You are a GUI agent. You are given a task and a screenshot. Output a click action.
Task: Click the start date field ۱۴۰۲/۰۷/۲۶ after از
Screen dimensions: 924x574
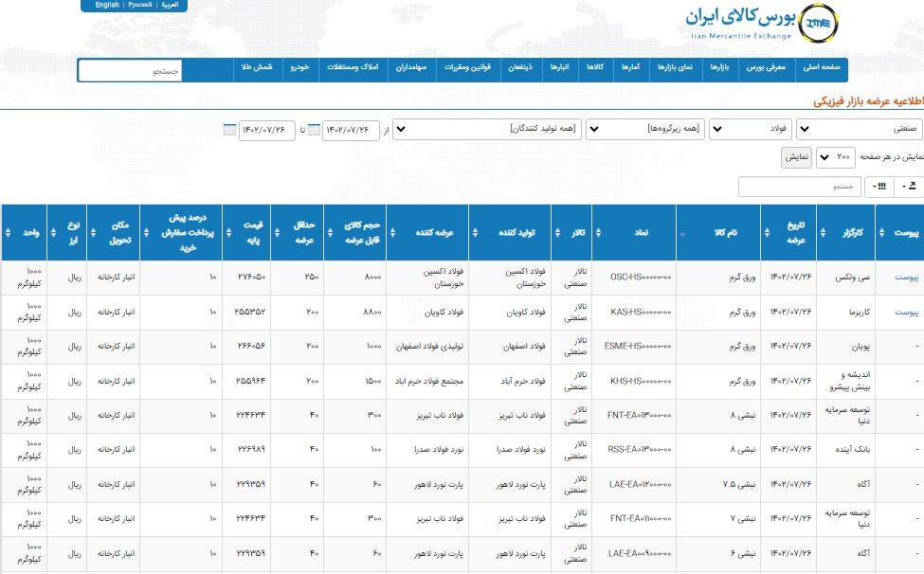pyautogui.click(x=351, y=130)
